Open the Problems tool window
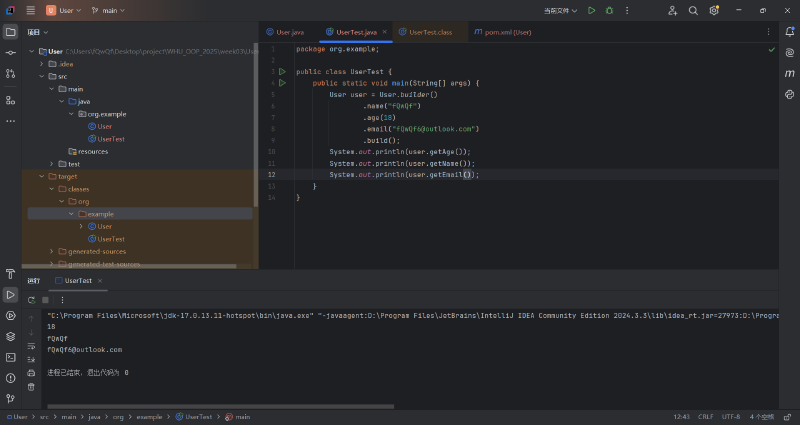The width and height of the screenshot is (800, 425). pyautogui.click(x=10, y=378)
